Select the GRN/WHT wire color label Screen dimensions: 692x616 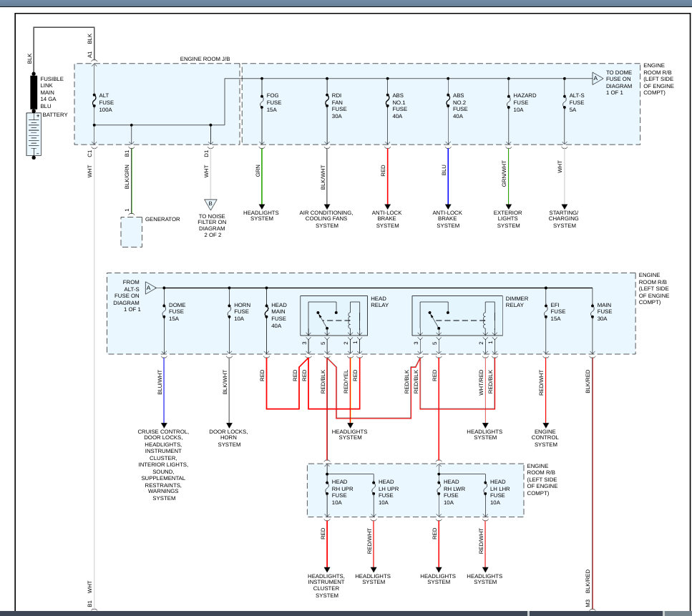click(x=504, y=174)
